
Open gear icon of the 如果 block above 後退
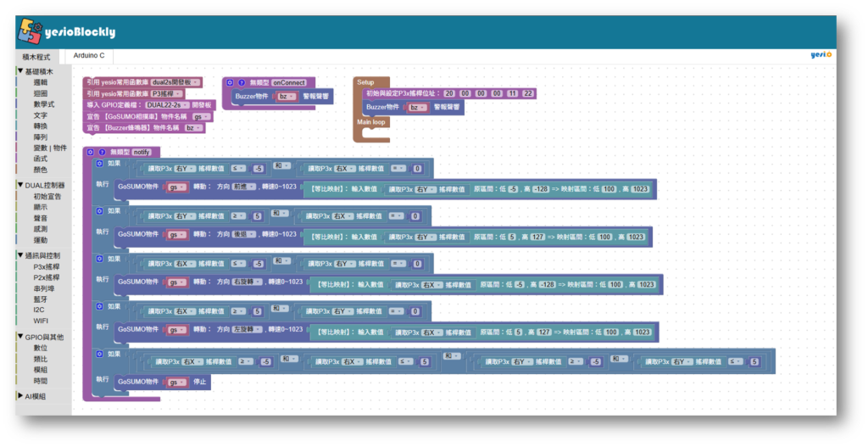coord(100,211)
